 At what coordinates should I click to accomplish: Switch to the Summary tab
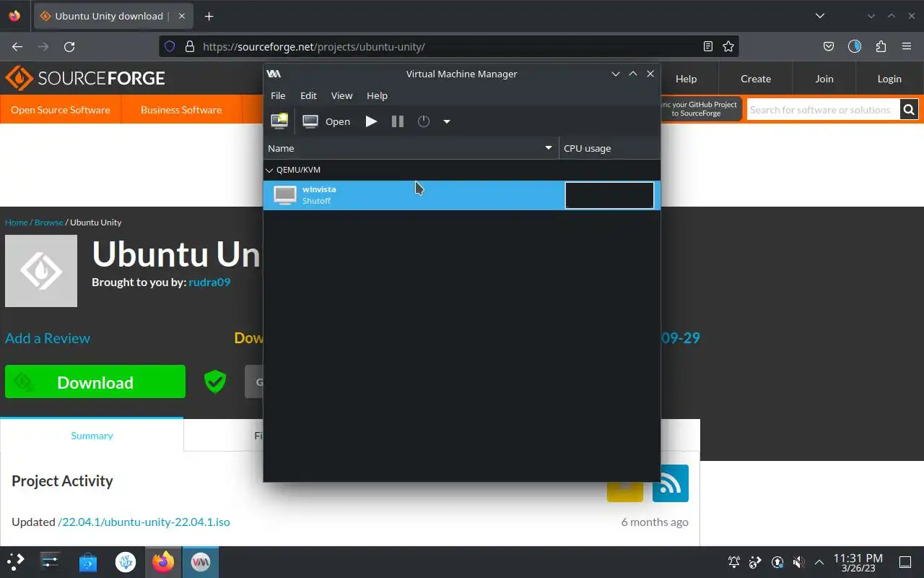pyautogui.click(x=92, y=436)
